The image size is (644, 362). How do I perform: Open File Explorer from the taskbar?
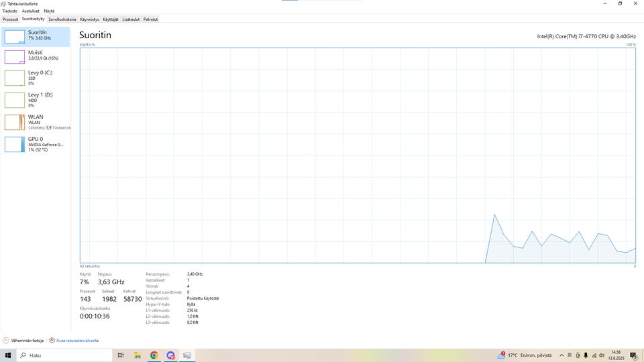138,355
